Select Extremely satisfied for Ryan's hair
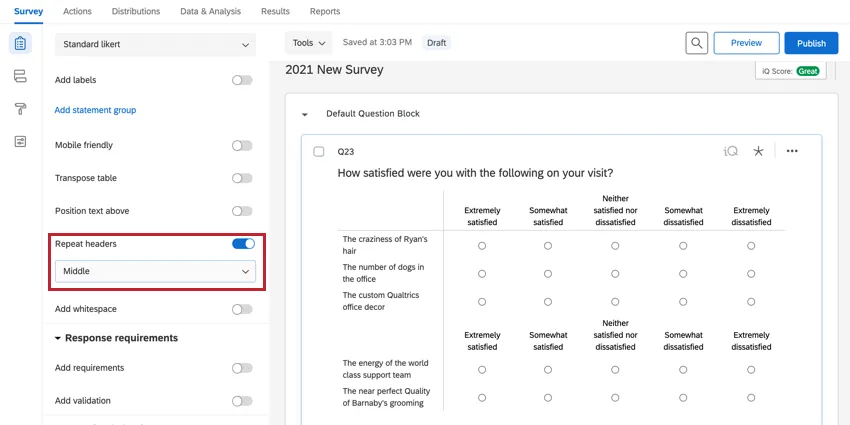Image resolution: width=850 pixels, height=425 pixels. click(482, 245)
